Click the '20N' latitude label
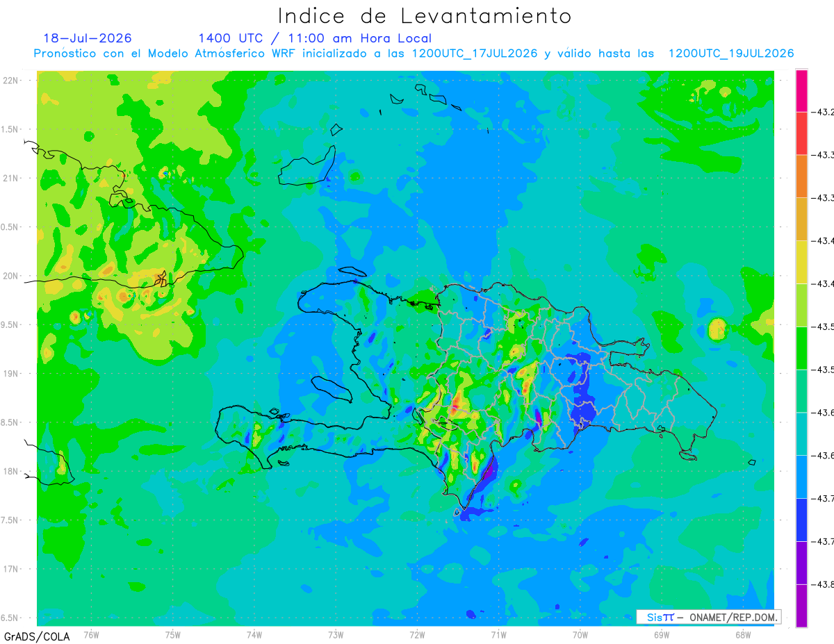 (x=10, y=276)
